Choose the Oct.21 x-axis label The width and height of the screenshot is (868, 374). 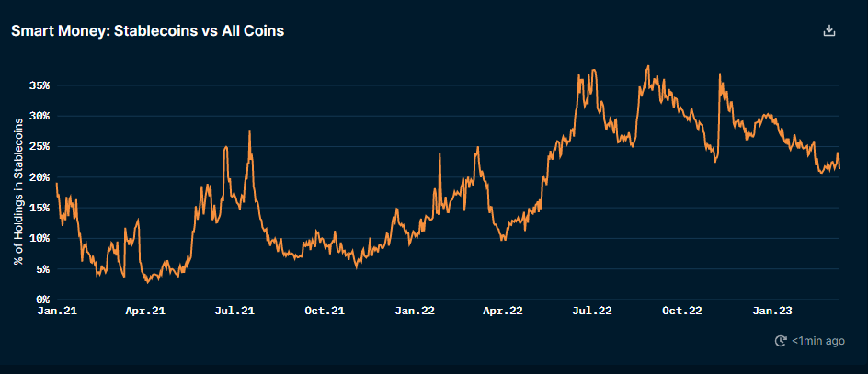(325, 312)
